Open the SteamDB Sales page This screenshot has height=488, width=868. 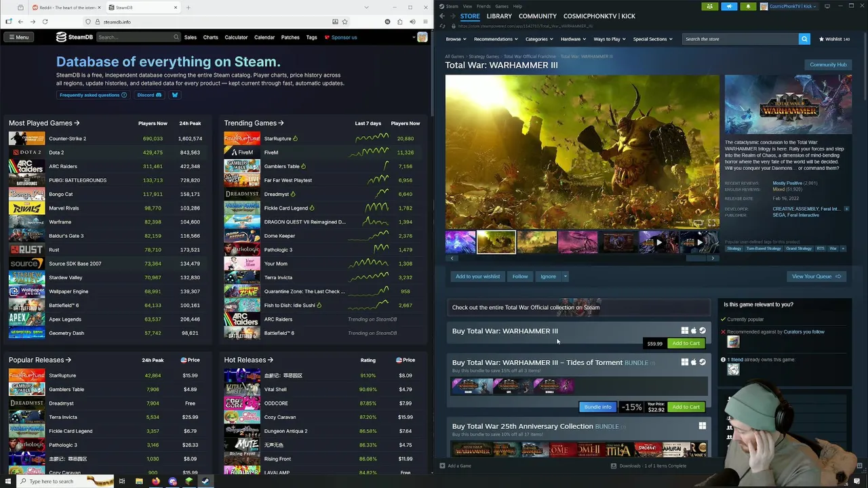191,37
